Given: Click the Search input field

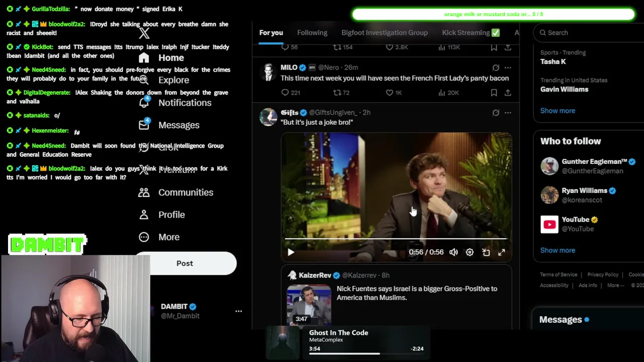Looking at the screenshot, I should (x=589, y=33).
